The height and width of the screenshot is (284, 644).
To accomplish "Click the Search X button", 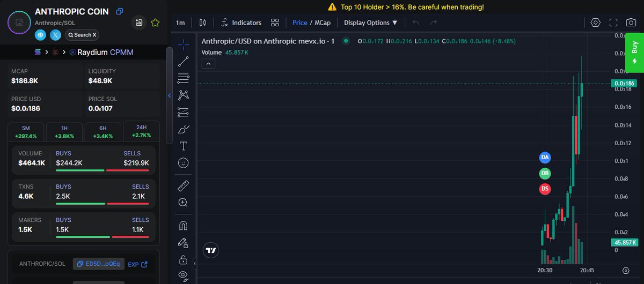I will (82, 35).
